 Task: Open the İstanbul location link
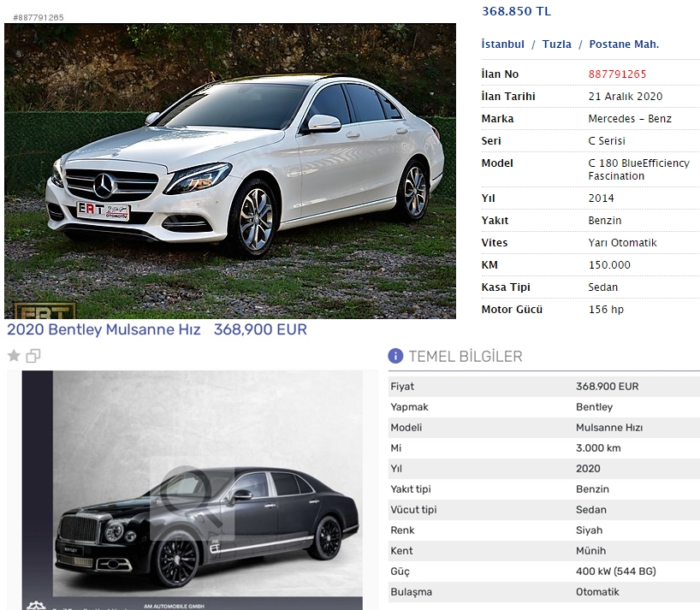[502, 44]
